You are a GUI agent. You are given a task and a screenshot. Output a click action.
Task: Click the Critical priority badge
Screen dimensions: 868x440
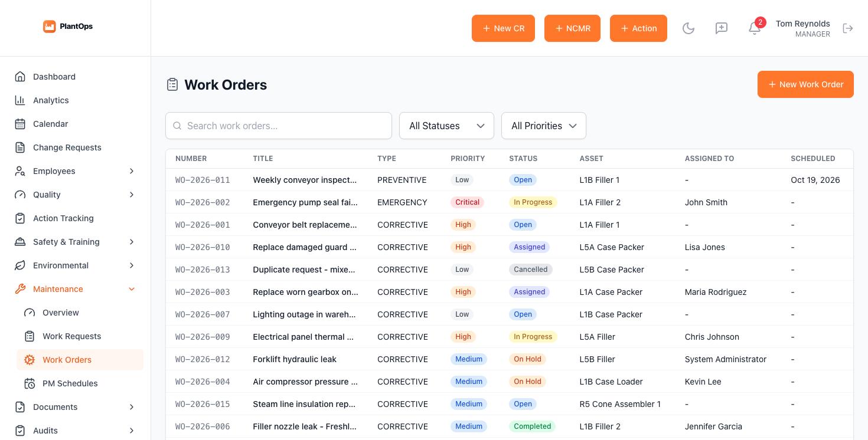(x=467, y=202)
